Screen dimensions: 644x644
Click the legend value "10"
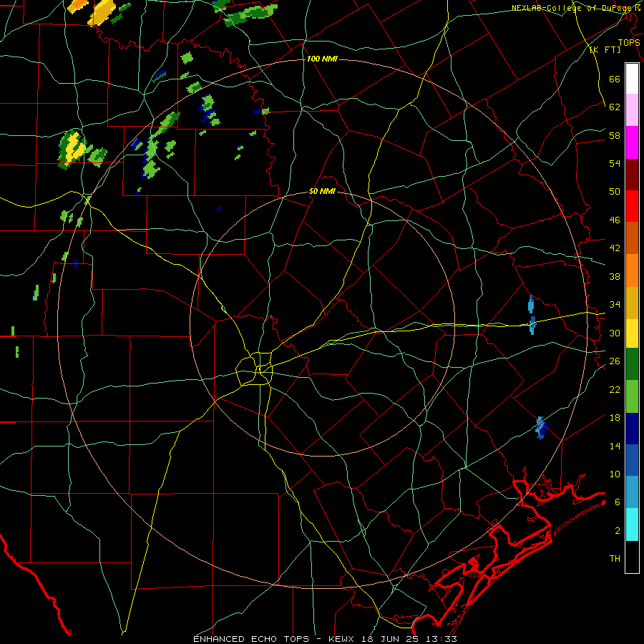[615, 474]
